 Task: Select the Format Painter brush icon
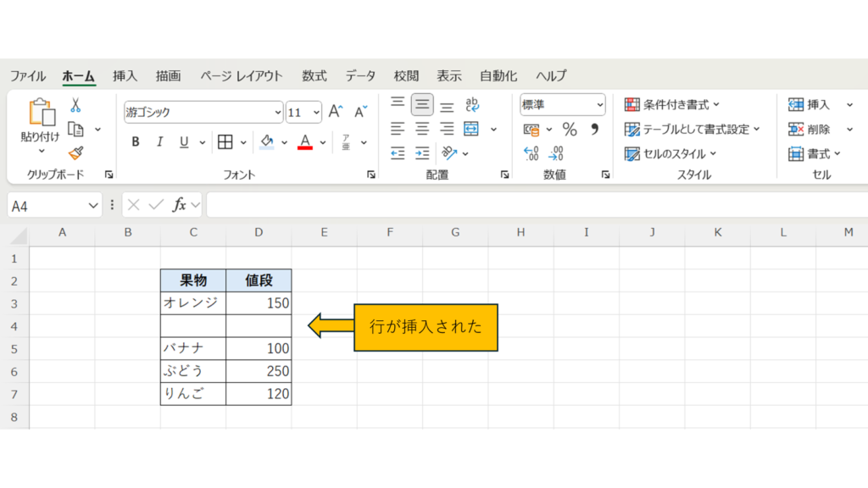[75, 153]
